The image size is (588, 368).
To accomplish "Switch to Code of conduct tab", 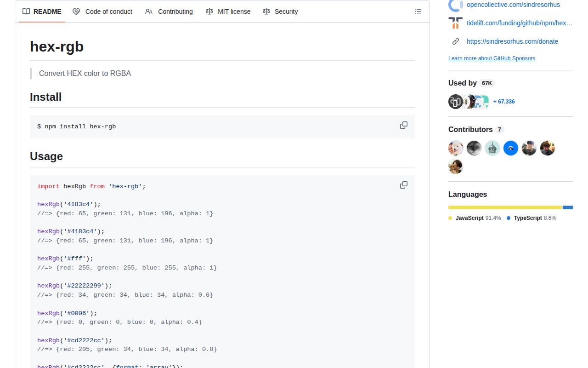I will click(x=102, y=11).
